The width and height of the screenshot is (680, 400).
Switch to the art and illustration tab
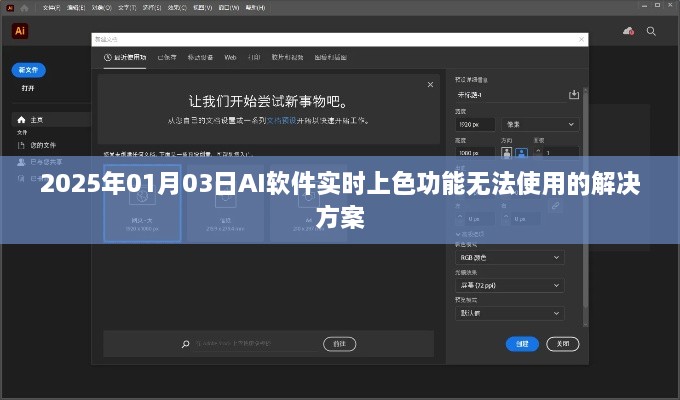tap(330, 57)
